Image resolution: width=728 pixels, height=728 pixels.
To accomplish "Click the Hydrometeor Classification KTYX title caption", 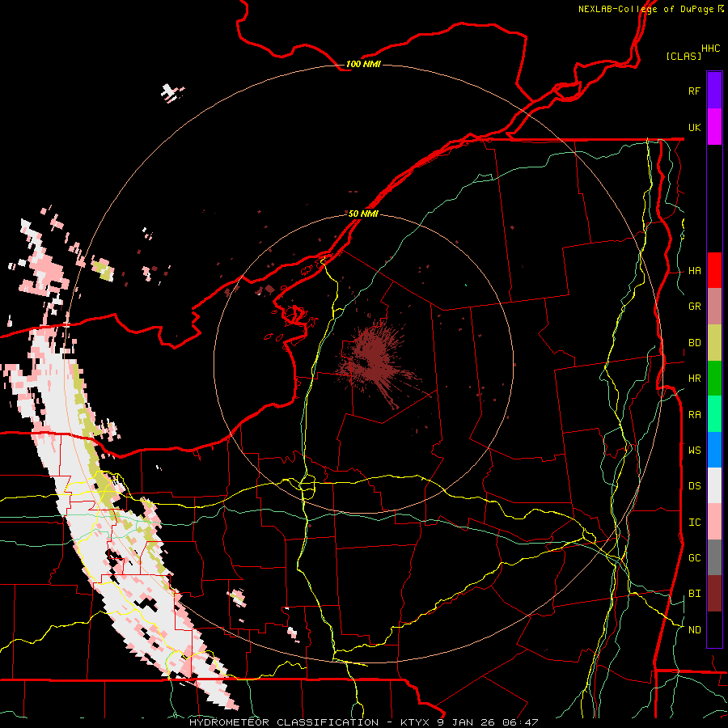I will click(363, 722).
